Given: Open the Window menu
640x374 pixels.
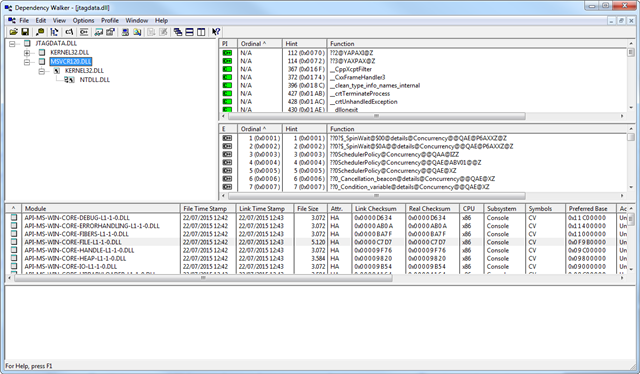Looking at the screenshot, I should [136, 20].
